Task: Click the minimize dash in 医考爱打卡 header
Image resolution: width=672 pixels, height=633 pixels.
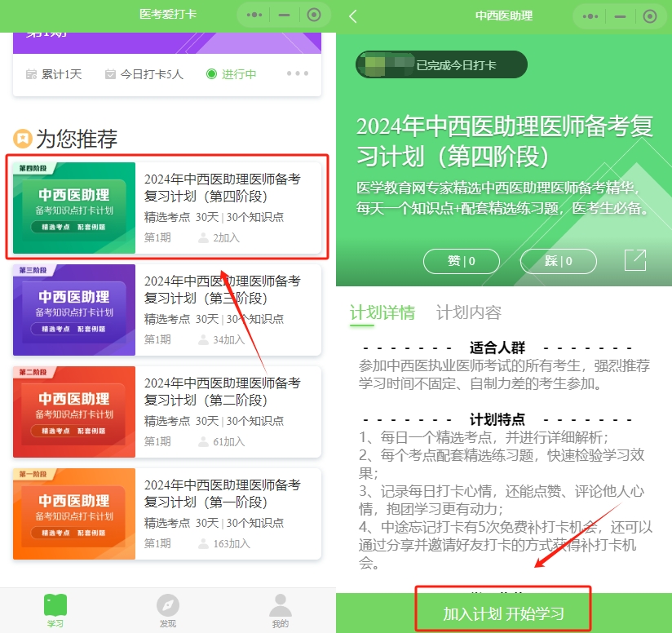Action: 284,15
